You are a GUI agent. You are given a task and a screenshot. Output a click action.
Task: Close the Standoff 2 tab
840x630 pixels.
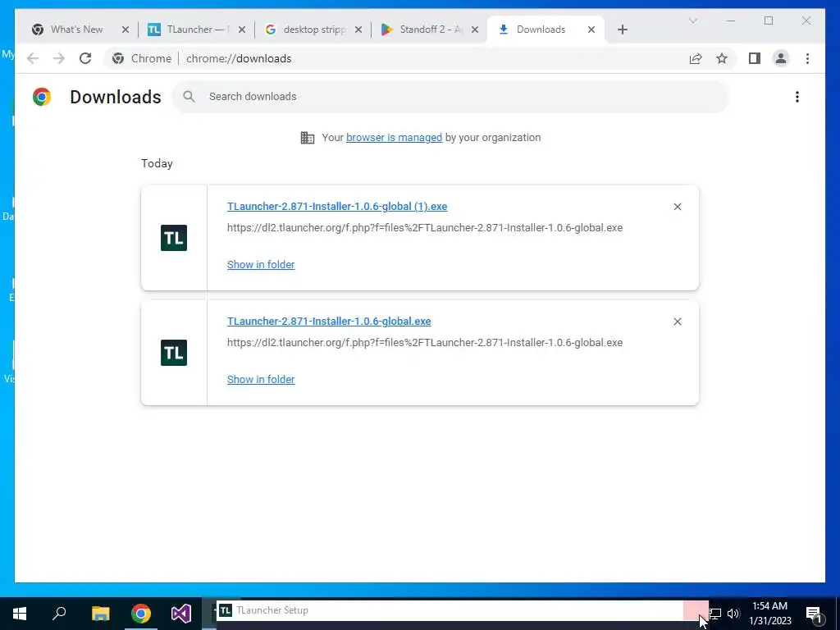point(475,30)
